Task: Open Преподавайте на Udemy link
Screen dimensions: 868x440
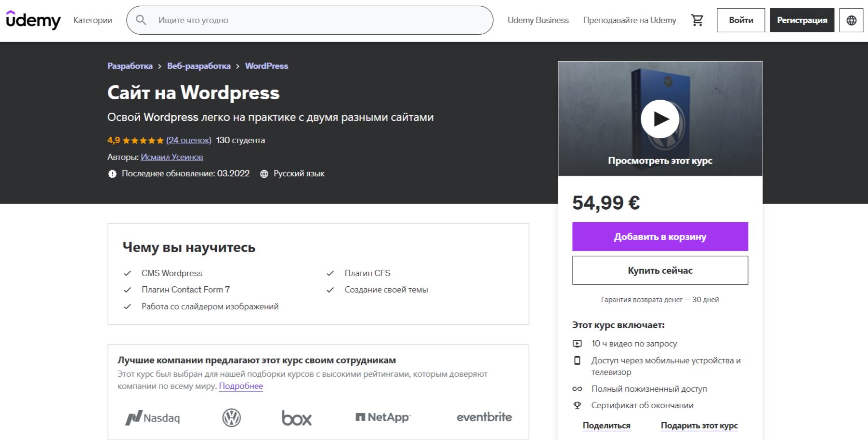Action: (x=630, y=20)
